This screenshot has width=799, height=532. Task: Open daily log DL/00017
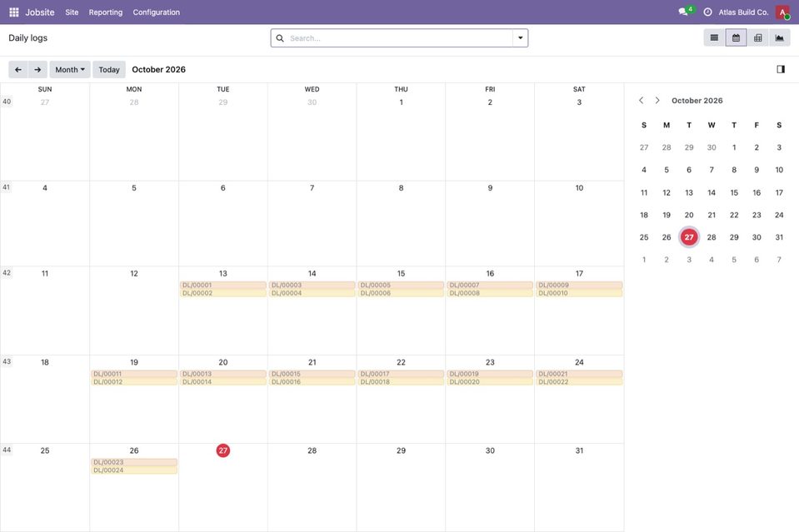pos(401,374)
